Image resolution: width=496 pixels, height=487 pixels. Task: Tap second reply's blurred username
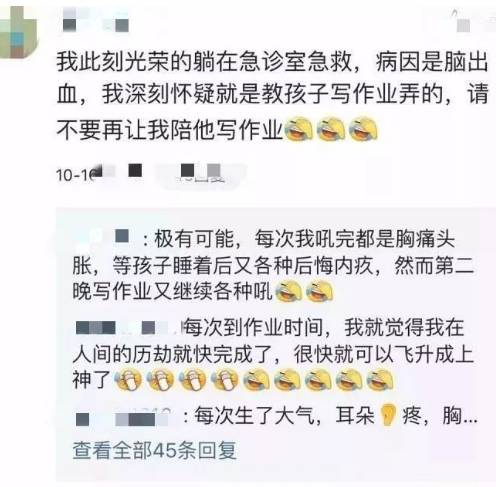coord(127,327)
